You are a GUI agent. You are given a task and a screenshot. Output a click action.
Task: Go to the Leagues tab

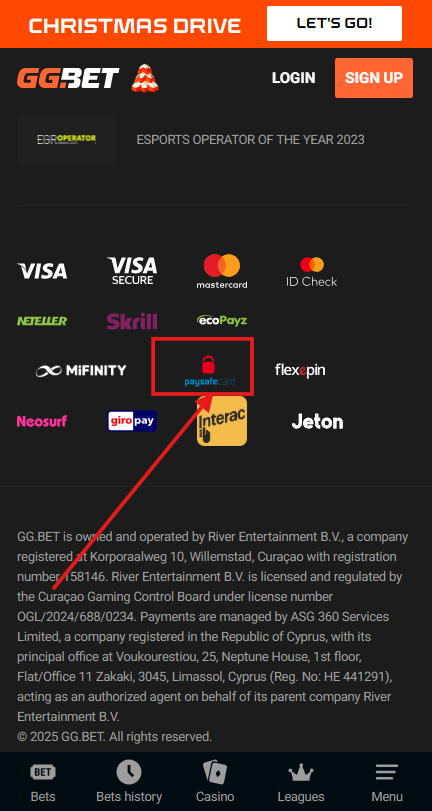(x=301, y=782)
